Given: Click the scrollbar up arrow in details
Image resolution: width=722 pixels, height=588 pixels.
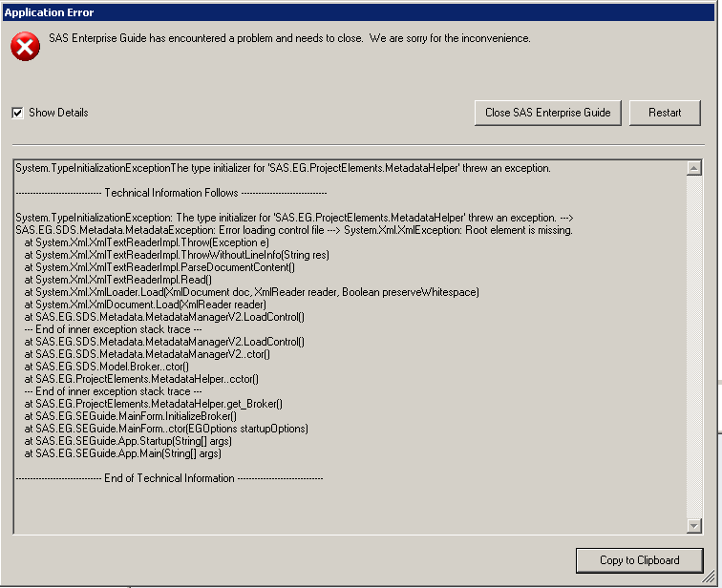Looking at the screenshot, I should [694, 168].
